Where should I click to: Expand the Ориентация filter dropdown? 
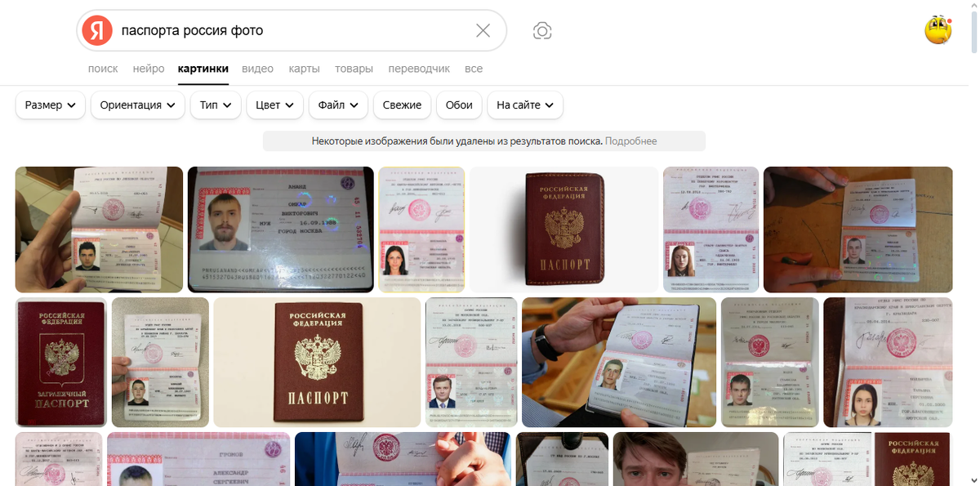[137, 105]
